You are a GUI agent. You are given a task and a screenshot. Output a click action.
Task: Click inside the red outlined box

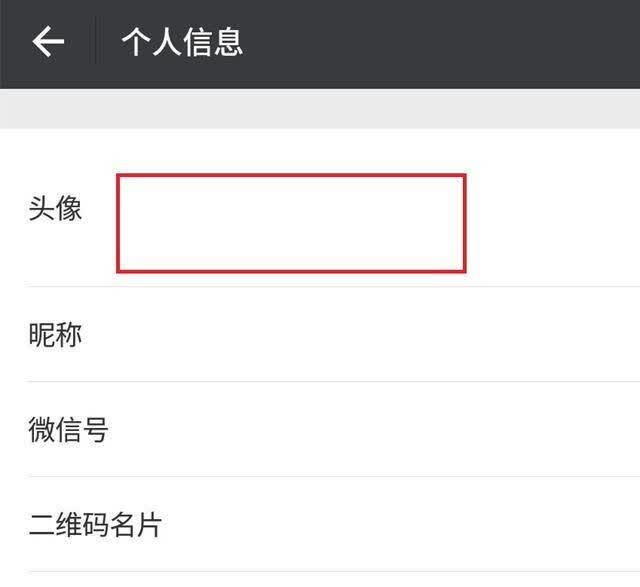point(291,223)
